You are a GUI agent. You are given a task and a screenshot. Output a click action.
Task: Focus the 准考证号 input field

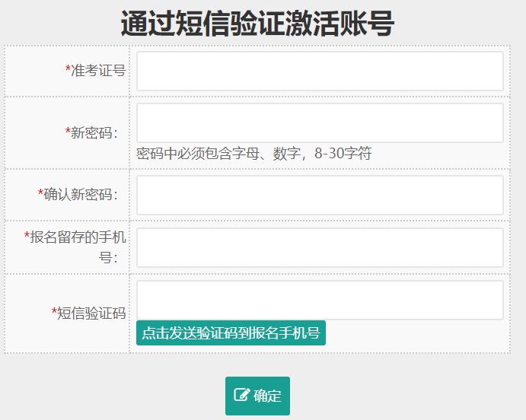click(320, 71)
